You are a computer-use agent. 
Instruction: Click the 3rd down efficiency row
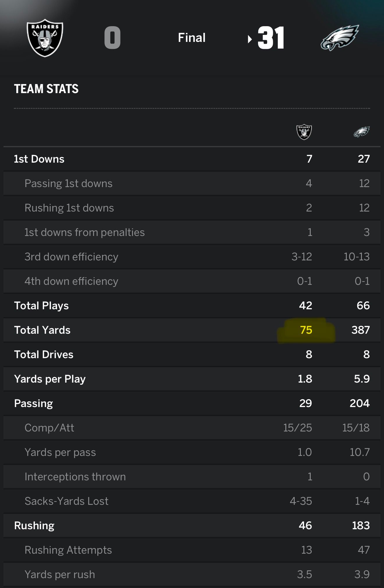[71, 257]
